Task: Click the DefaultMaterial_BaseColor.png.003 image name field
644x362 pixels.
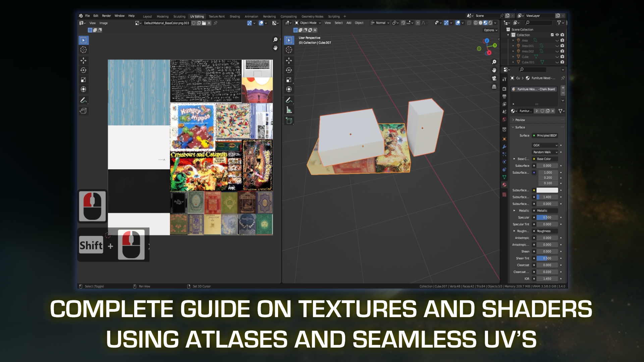Action: 163,23
